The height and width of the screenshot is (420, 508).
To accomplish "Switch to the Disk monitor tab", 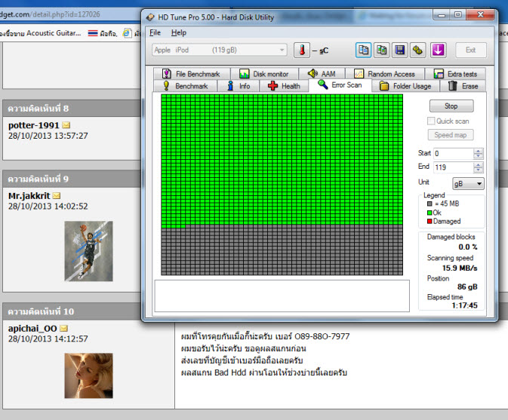I will pos(264,74).
